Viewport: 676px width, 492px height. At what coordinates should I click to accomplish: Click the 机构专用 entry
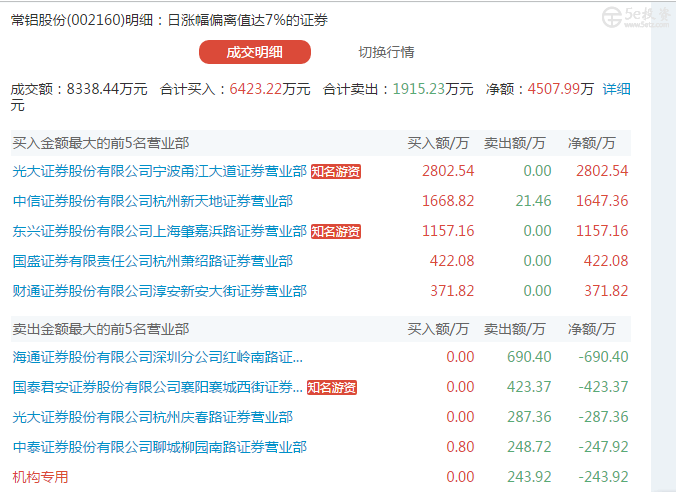(40, 477)
